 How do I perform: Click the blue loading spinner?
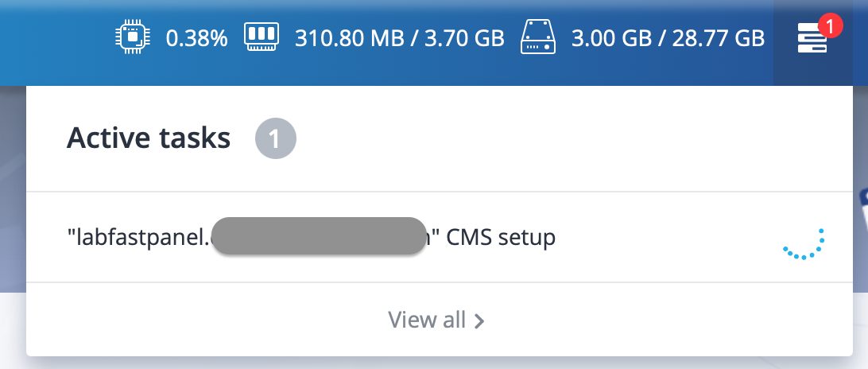tap(804, 244)
